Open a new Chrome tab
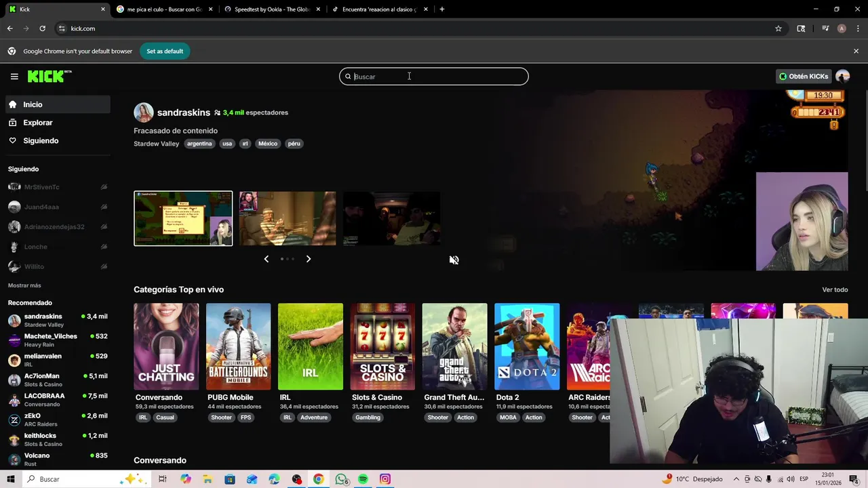 442,9
